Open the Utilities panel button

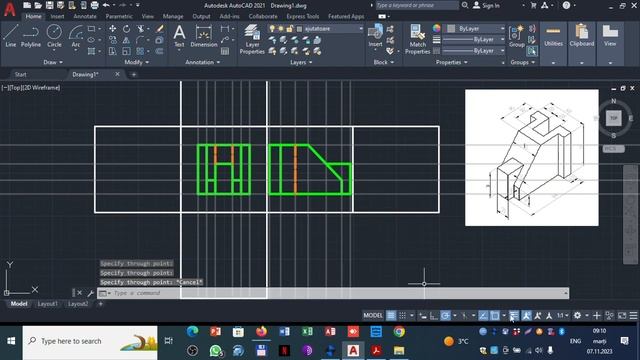tap(553, 43)
